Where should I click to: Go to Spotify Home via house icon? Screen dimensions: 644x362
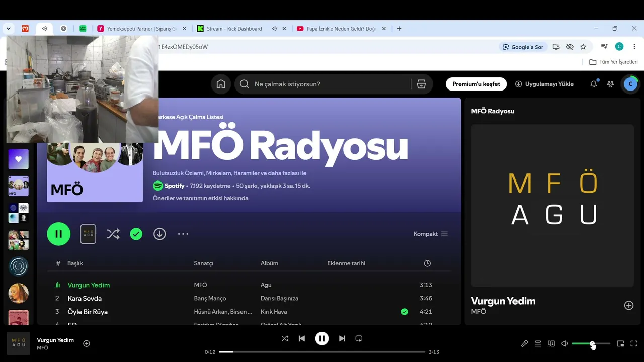pos(221,84)
